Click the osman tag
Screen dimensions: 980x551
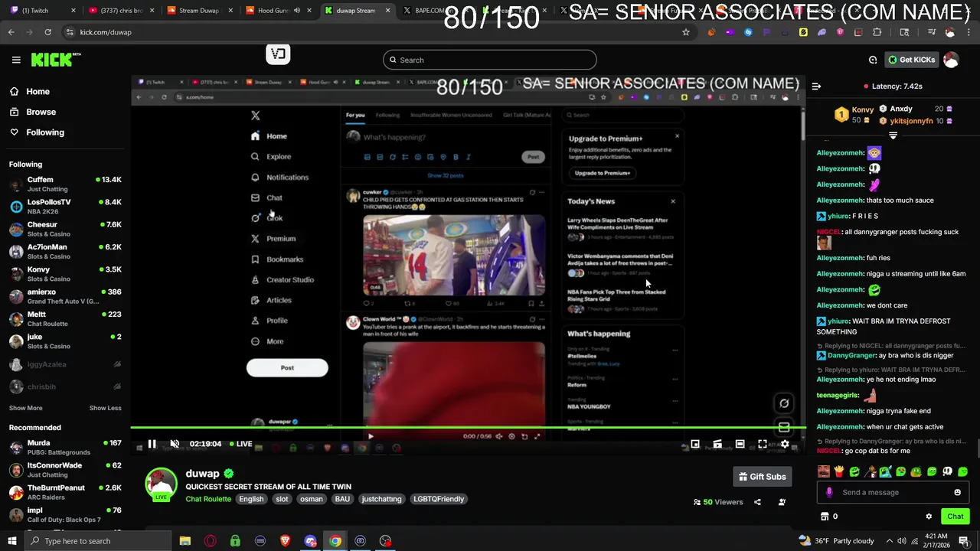(311, 499)
